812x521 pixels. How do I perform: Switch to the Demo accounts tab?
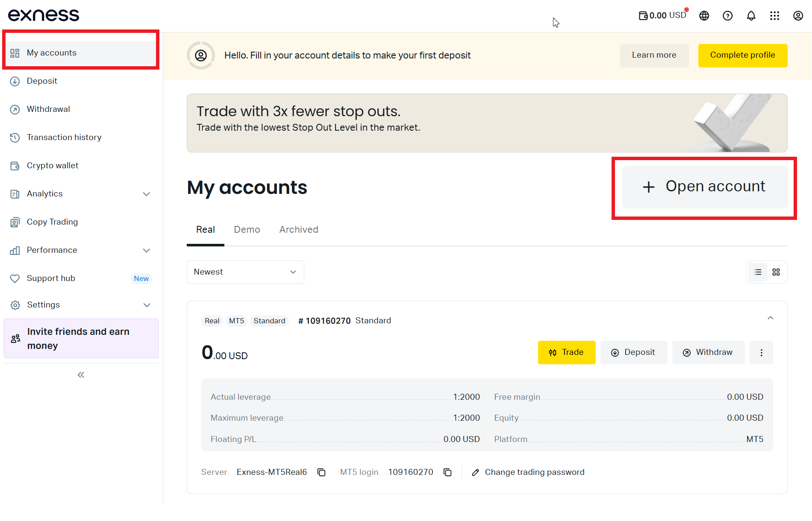pos(247,230)
